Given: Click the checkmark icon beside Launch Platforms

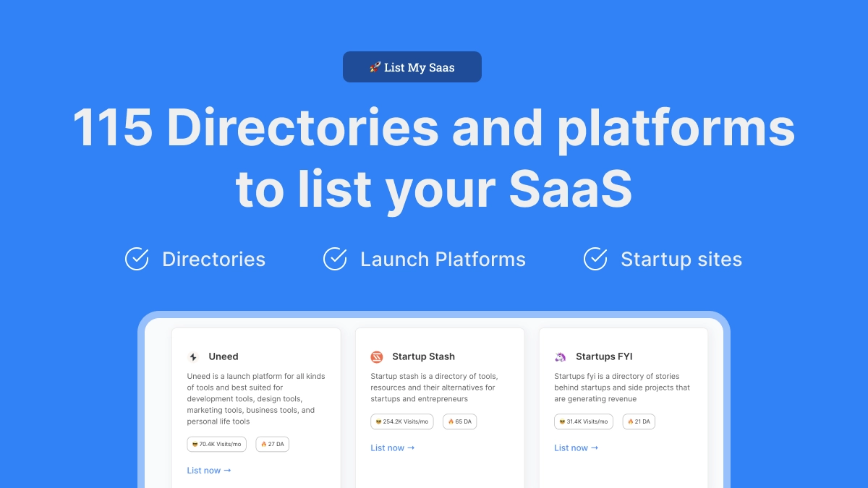Looking at the screenshot, I should click(335, 259).
